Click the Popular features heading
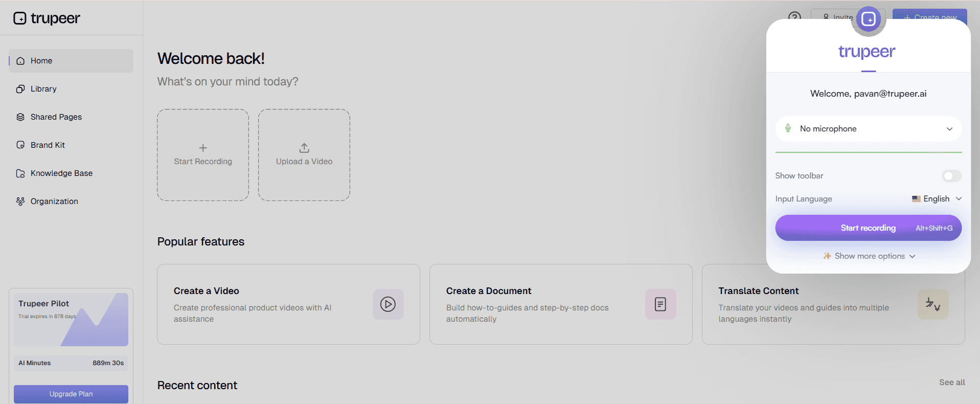 [x=201, y=242]
